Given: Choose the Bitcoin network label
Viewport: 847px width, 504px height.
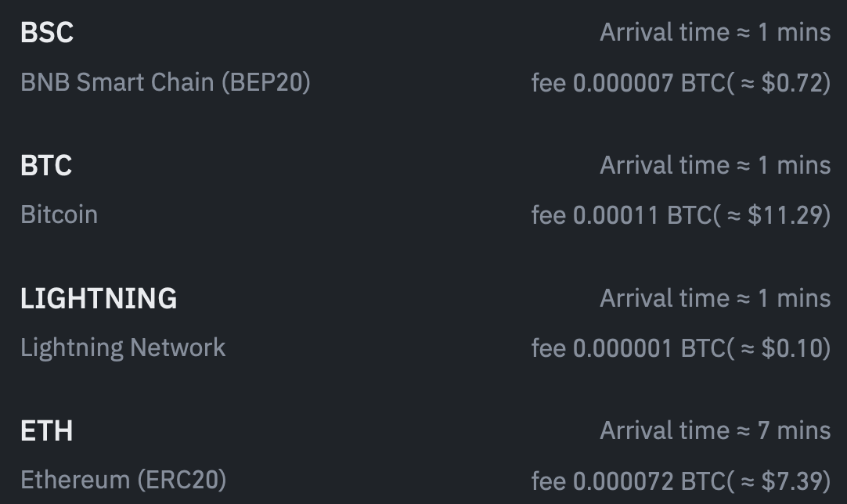Looking at the screenshot, I should [59, 214].
